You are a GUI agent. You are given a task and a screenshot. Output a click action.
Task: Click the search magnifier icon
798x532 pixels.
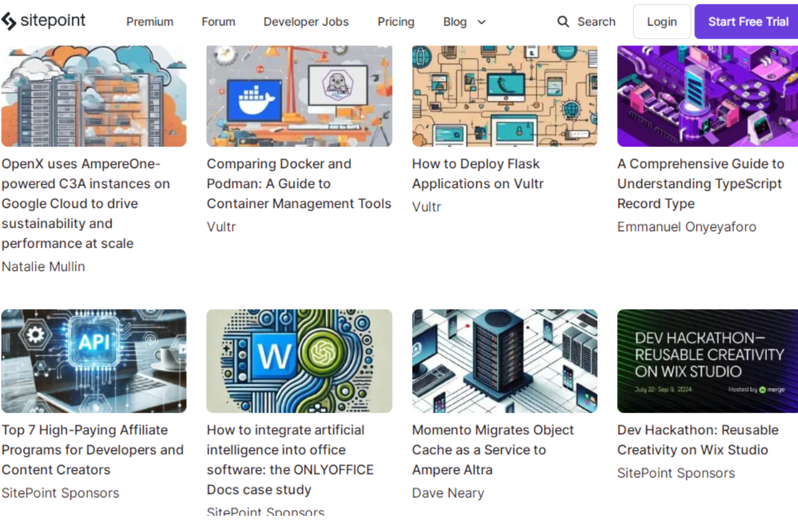(x=563, y=22)
